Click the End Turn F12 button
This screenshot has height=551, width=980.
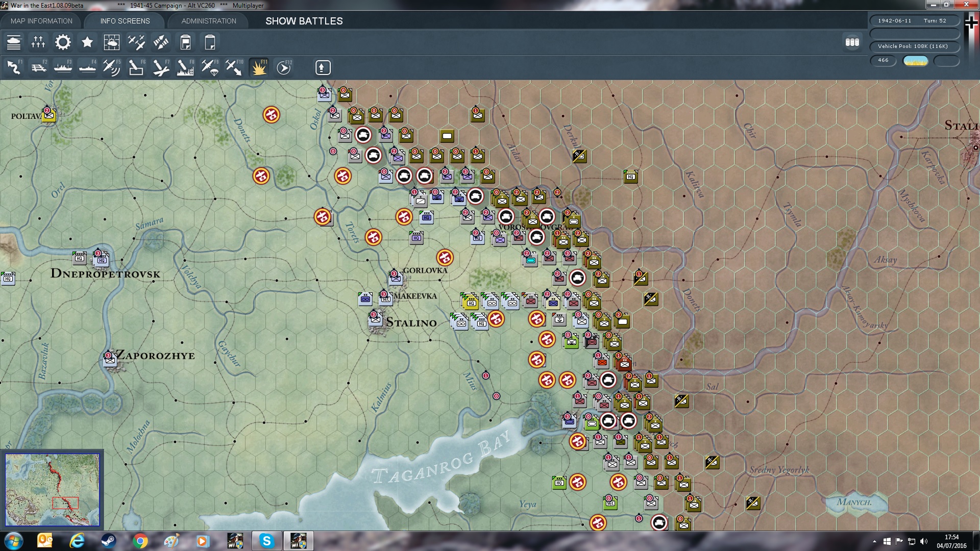[x=284, y=67]
